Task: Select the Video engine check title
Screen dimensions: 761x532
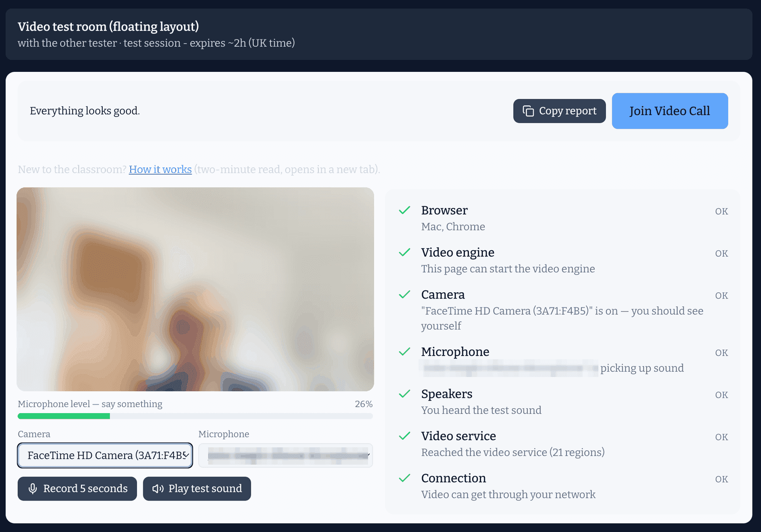Action: (x=458, y=252)
